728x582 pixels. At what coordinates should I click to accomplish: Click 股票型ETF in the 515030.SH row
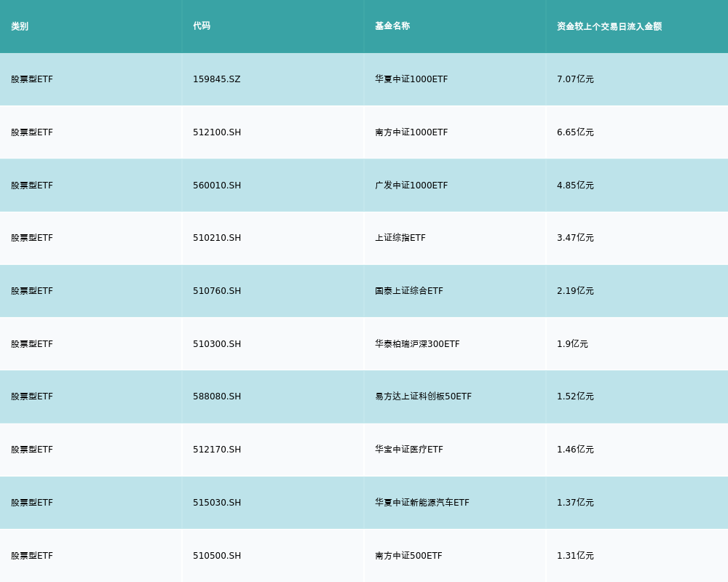click(32, 503)
